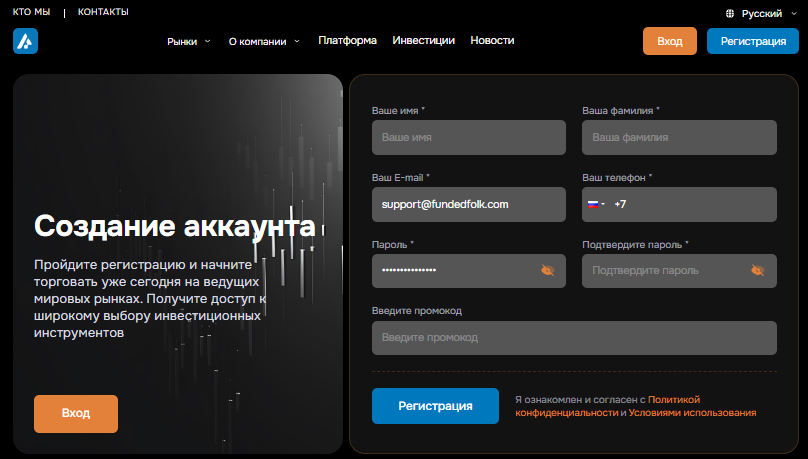Viewport: 808px width, 459px height.
Task: Open the Инвестиции menu item
Action: click(x=424, y=40)
